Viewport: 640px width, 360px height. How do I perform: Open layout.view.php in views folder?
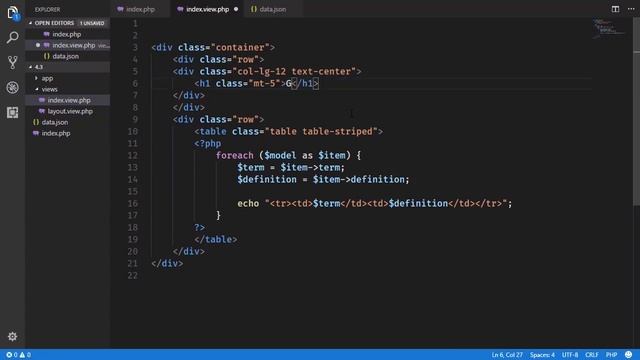[70, 111]
